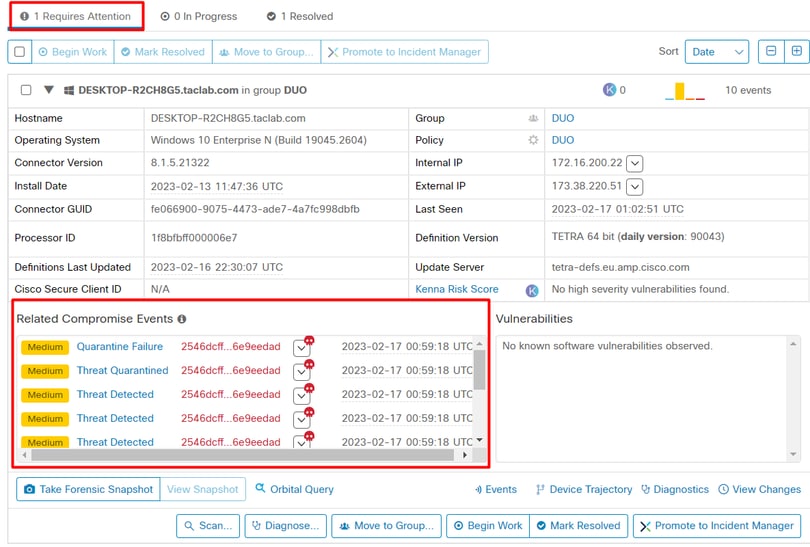Viewport: 810px width, 547px height.
Task: Click the group people icon in the Group row
Action: click(x=533, y=118)
